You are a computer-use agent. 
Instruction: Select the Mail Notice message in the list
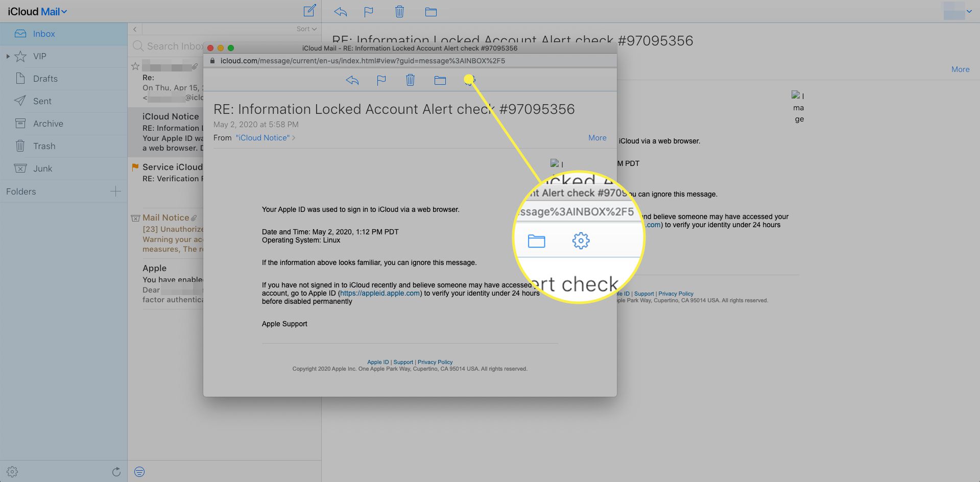pos(165,233)
